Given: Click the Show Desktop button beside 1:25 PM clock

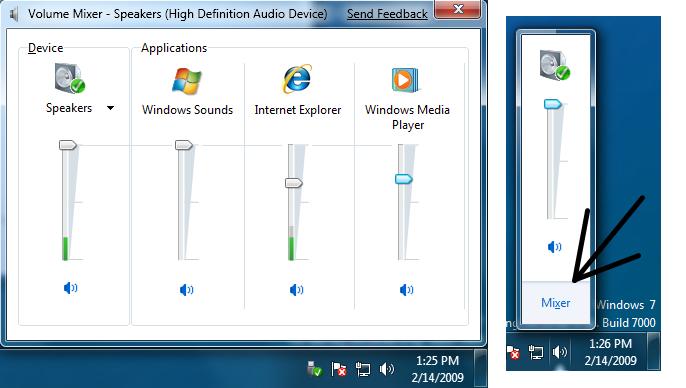Looking at the screenshot, I should [481, 368].
